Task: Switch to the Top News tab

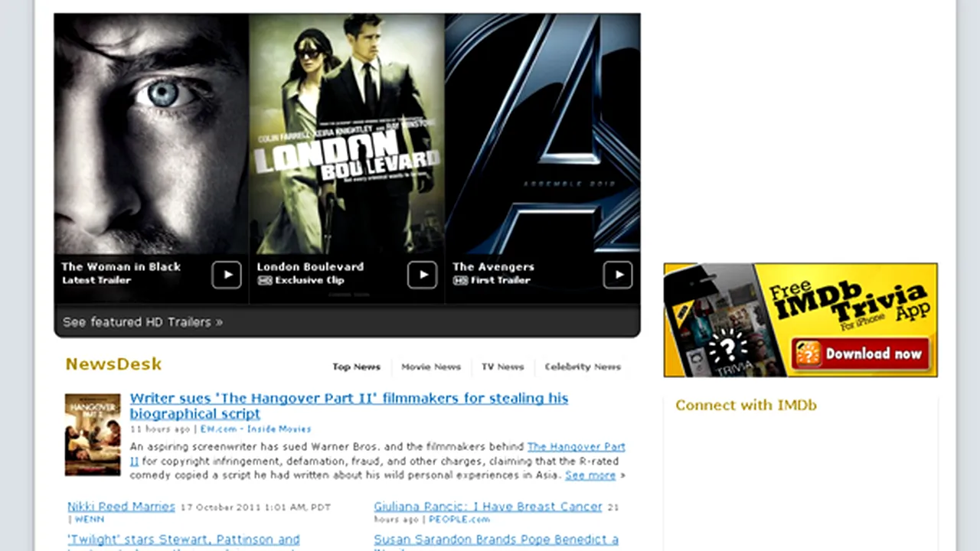Action: (356, 367)
